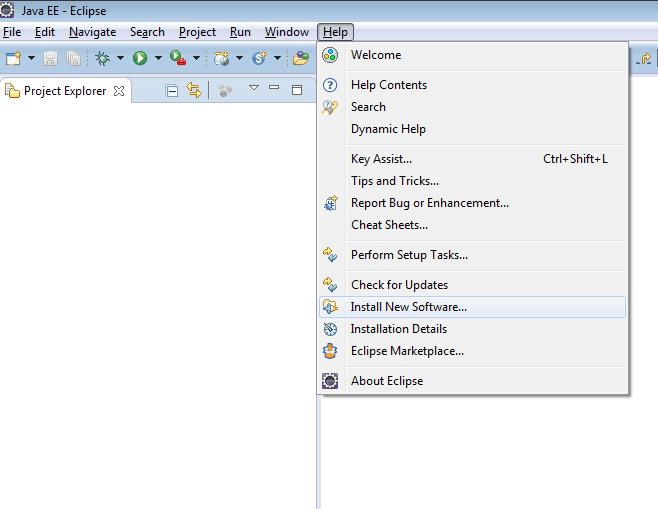Close the Project Explorer view tab
This screenshot has height=509, width=658.
tap(119, 91)
